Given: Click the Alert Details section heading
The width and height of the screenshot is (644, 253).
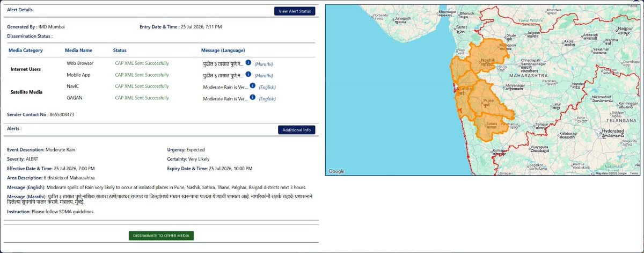Looking at the screenshot, I should pos(19,10).
